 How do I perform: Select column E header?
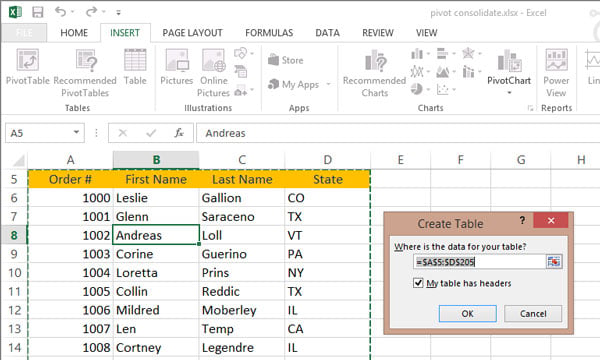400,160
